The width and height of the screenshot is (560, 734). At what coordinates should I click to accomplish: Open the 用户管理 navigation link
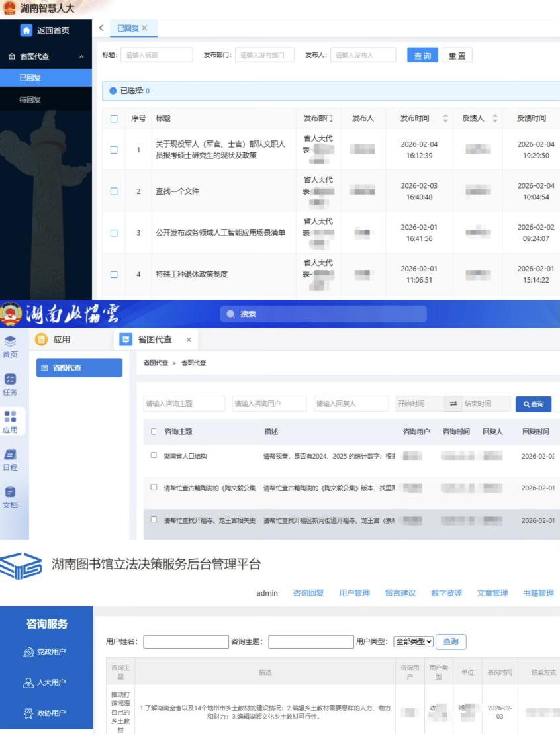(x=354, y=593)
